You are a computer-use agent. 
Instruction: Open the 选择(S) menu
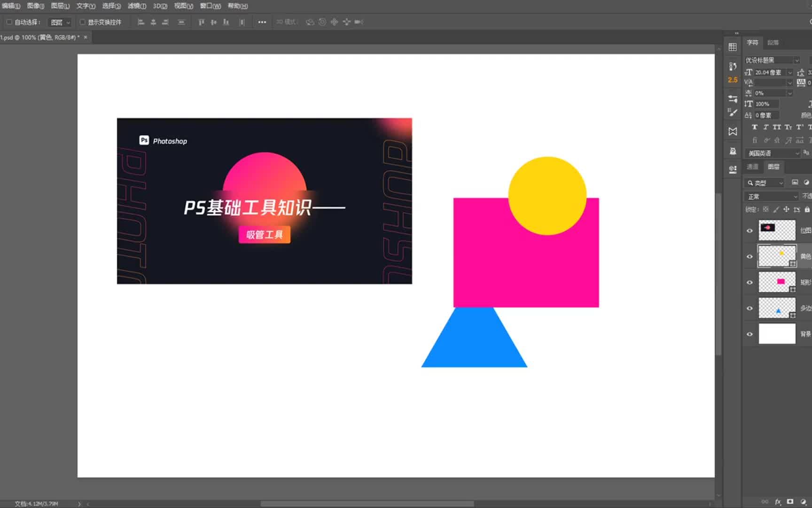coord(111,6)
